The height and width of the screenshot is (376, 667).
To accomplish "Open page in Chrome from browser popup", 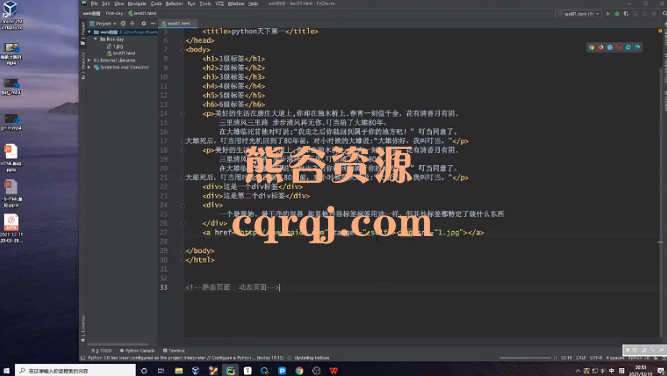I will (591, 47).
